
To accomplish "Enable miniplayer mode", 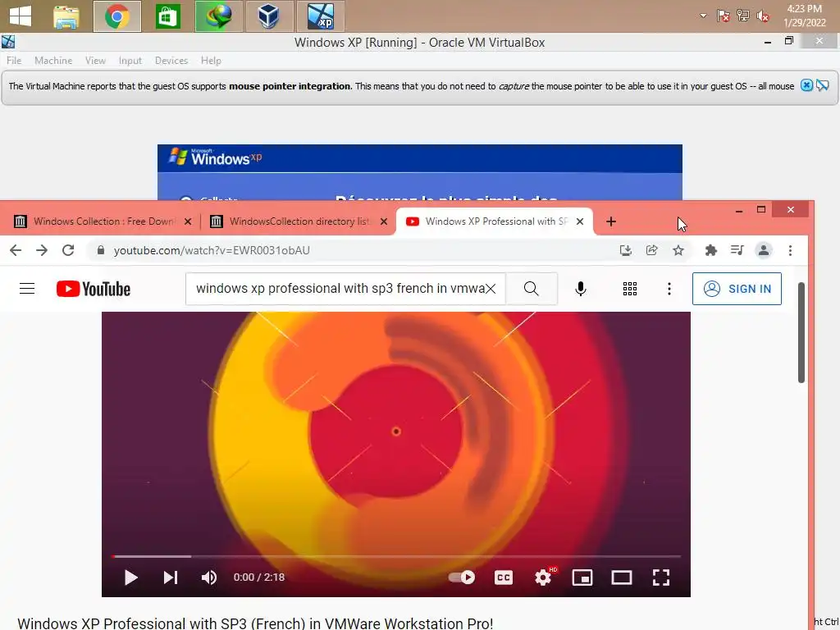I will [582, 577].
